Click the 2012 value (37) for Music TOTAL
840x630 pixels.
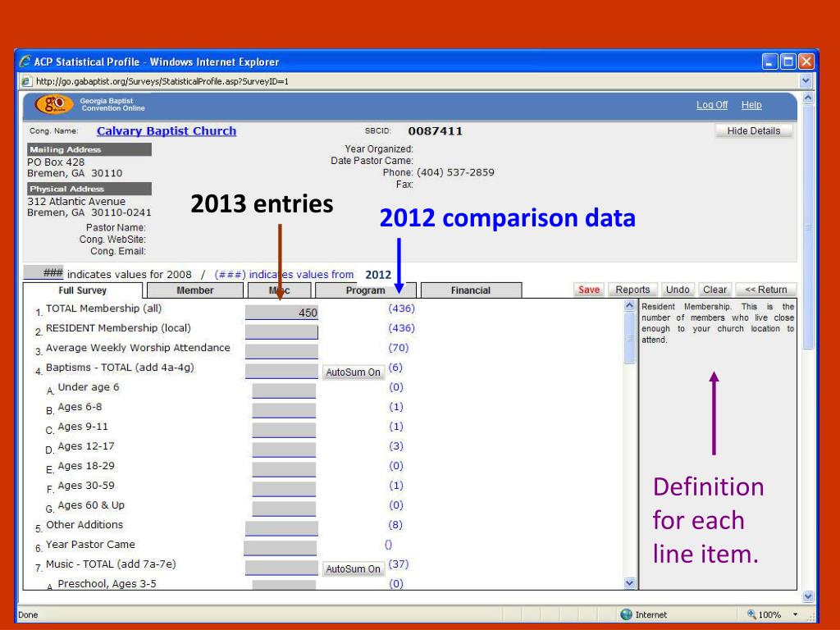pos(398,564)
